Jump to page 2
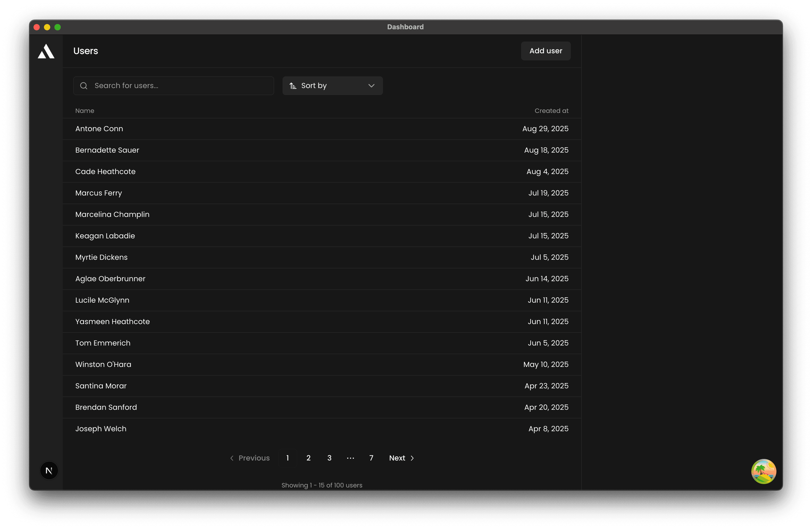 coord(308,458)
